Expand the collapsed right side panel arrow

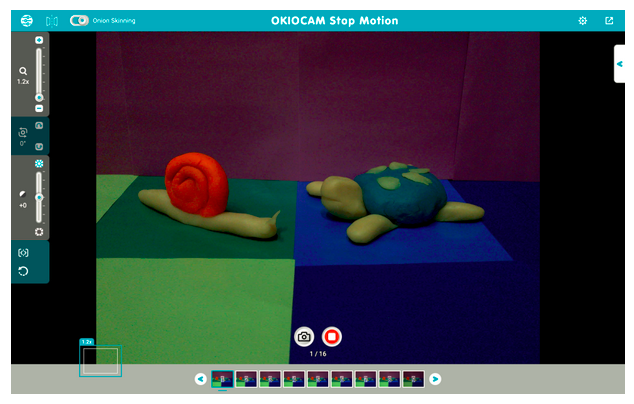pyautogui.click(x=620, y=64)
